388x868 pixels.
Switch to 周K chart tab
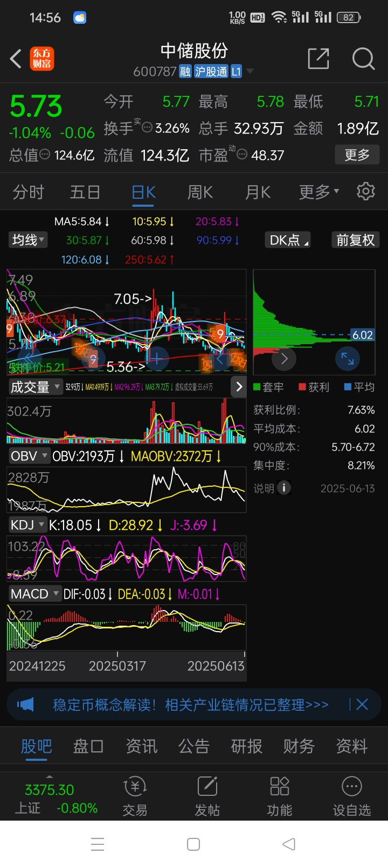tap(200, 192)
